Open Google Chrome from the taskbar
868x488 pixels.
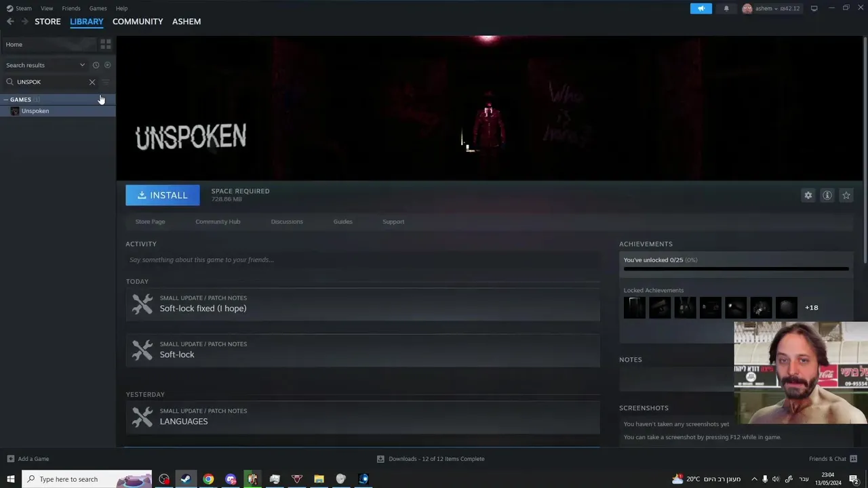(x=208, y=479)
